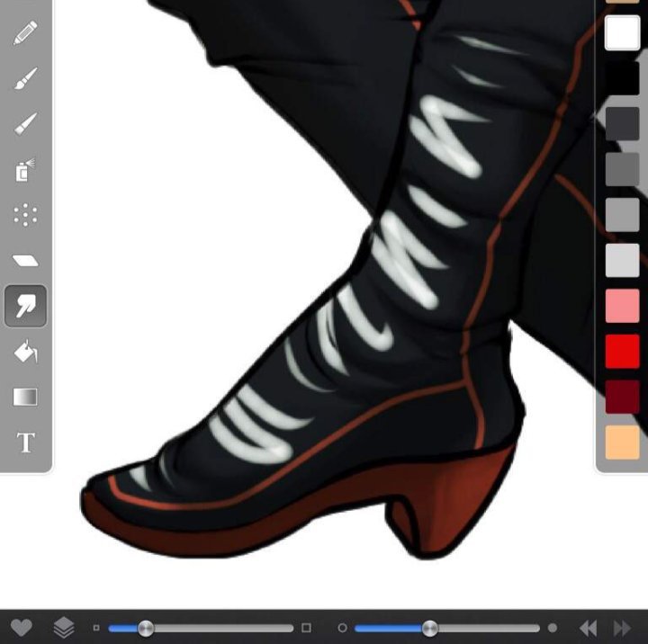Redo with the forward arrows

(x=623, y=629)
